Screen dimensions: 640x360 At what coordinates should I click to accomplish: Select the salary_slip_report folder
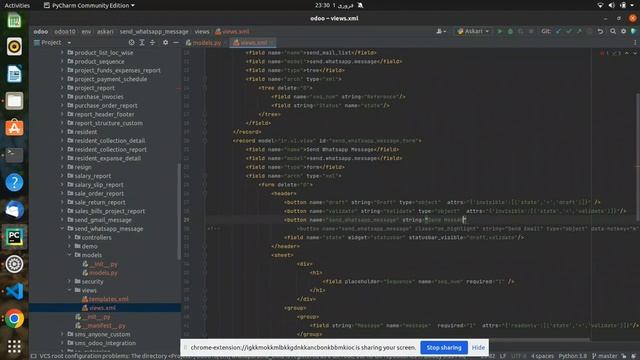pyautogui.click(x=99, y=185)
